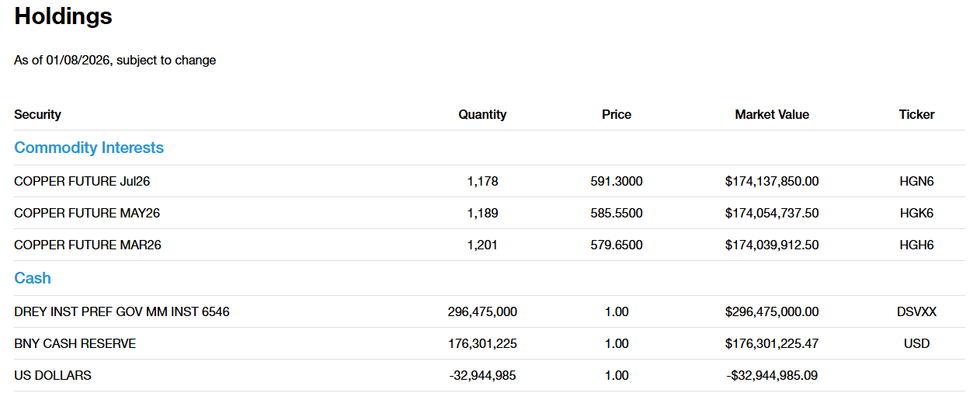This screenshot has height=400, width=980.
Task: Click the Quantity column header
Action: coord(482,114)
